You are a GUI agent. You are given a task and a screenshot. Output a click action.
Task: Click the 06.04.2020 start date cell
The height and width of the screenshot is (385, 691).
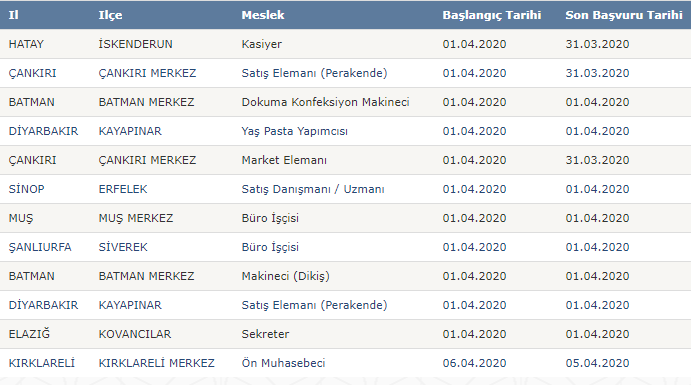[x=475, y=363]
